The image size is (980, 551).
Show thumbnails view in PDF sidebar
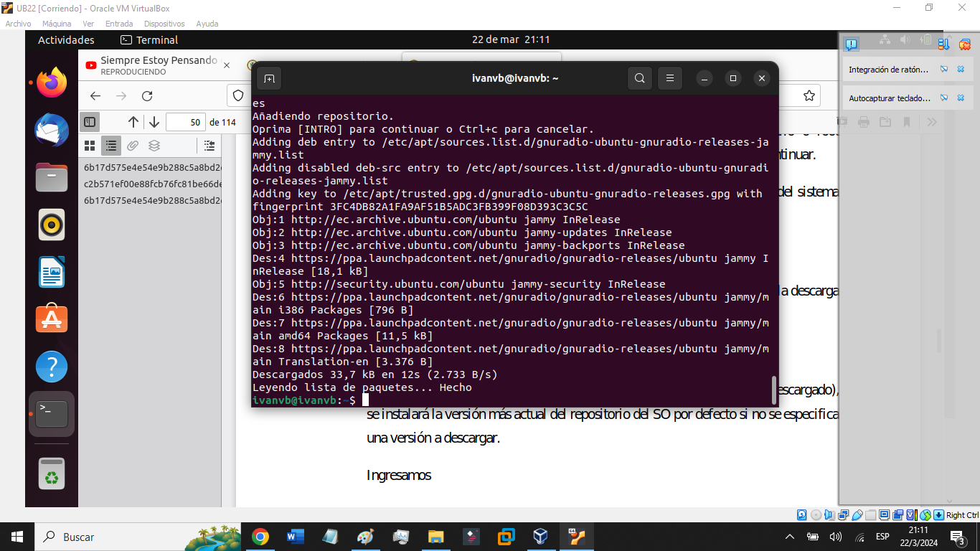90,146
